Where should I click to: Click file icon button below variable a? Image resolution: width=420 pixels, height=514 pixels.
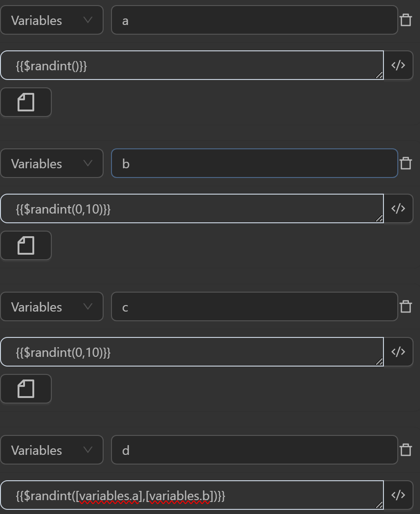[x=26, y=102]
